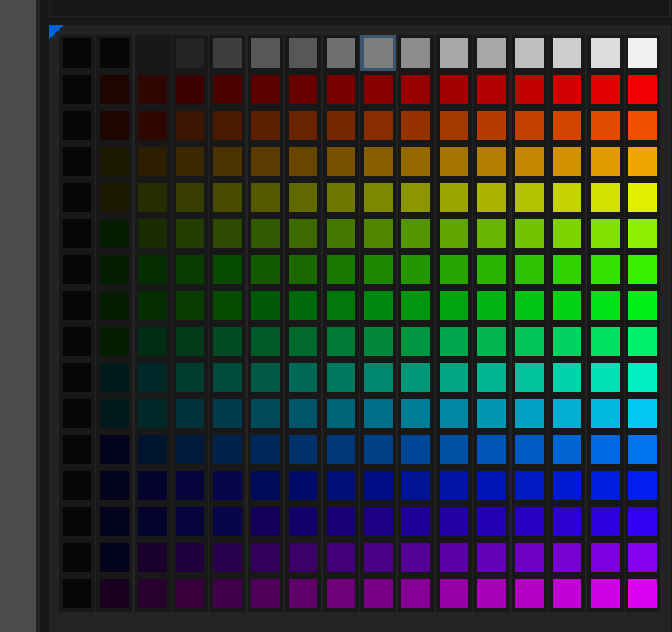Choose the brightest pure red swatch

(x=643, y=89)
